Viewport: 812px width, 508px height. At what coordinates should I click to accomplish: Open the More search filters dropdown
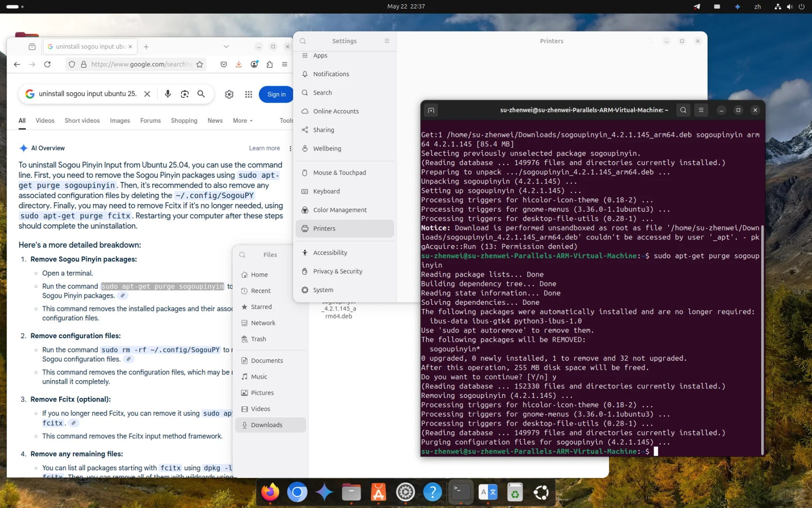tap(242, 121)
